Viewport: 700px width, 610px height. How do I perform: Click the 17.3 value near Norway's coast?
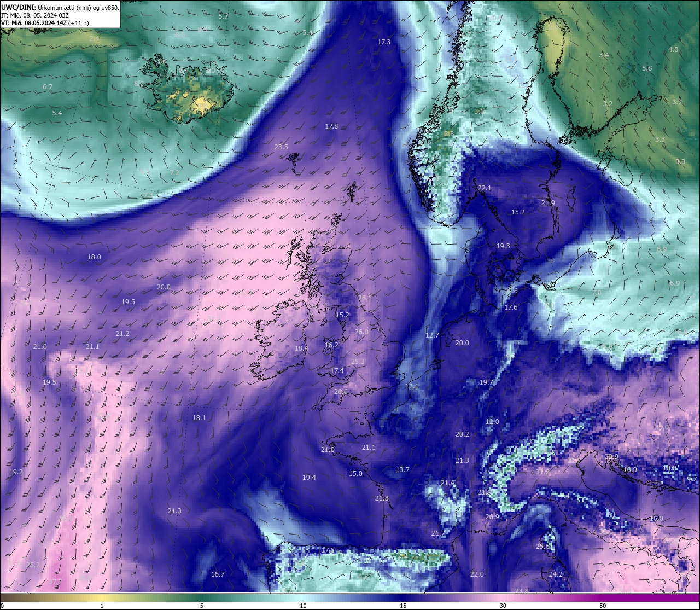click(x=384, y=42)
